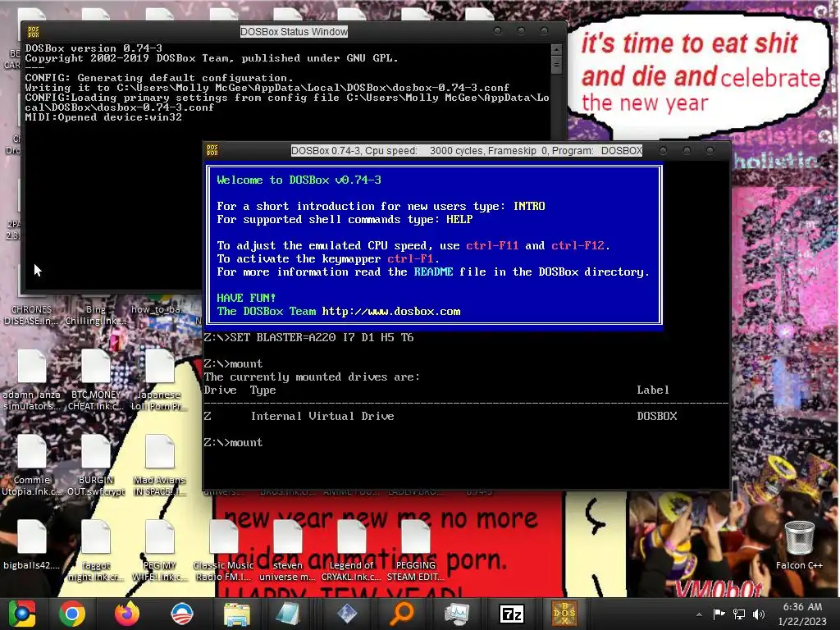Open the Obama-logo taskbar icon
This screenshot has width=840, height=630.
click(x=181, y=614)
